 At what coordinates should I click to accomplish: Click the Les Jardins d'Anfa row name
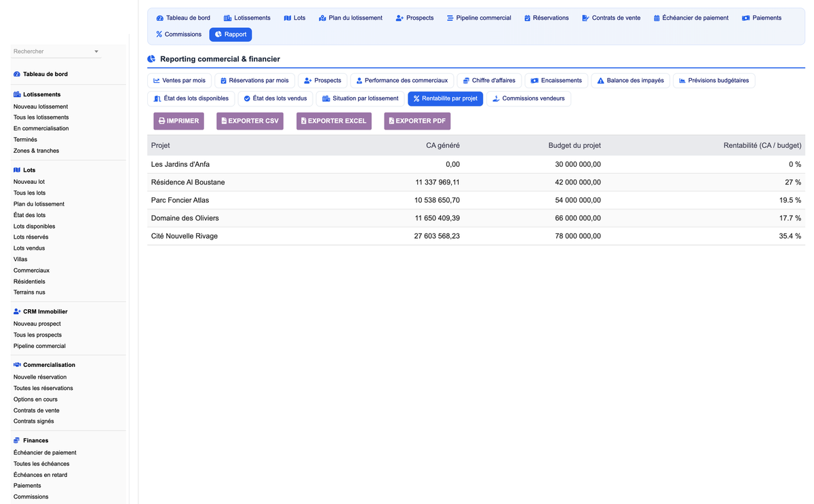point(180,164)
